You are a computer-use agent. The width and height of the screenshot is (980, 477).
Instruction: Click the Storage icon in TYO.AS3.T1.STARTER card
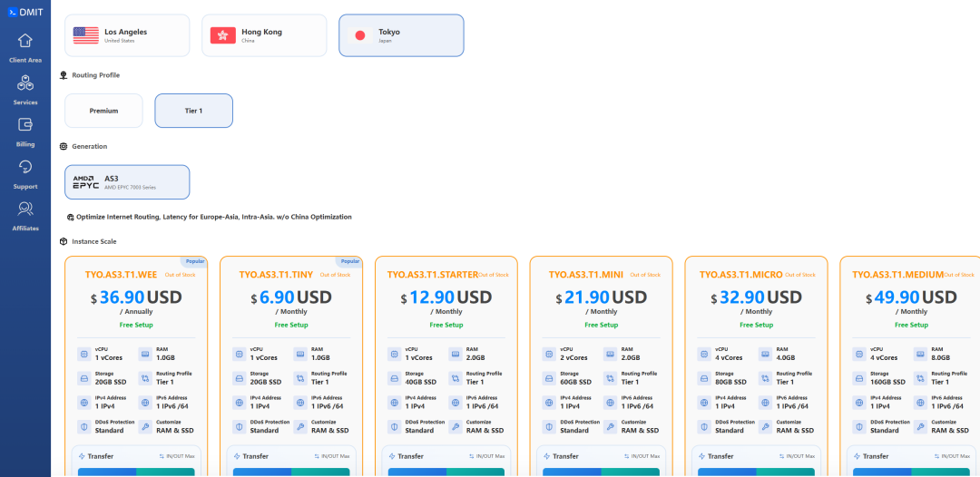coord(394,378)
